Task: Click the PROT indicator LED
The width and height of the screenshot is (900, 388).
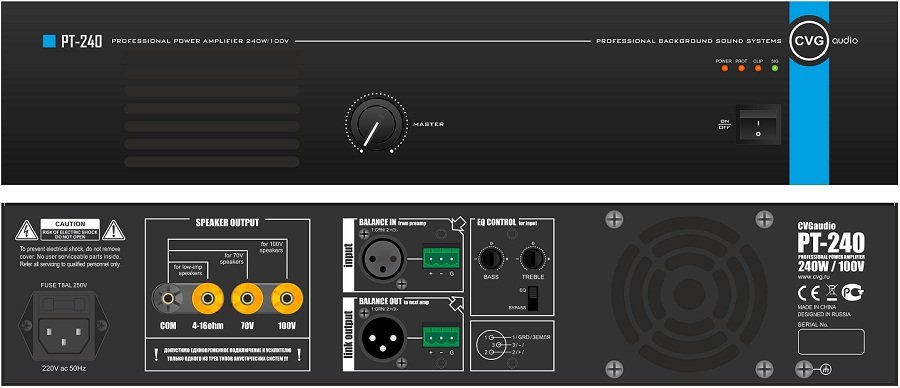Action: tap(741, 68)
